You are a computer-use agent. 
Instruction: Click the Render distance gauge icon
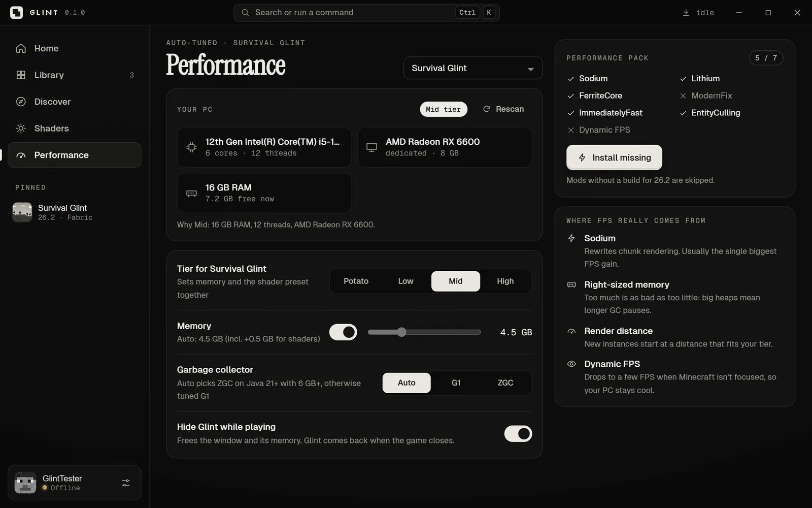pos(571,331)
